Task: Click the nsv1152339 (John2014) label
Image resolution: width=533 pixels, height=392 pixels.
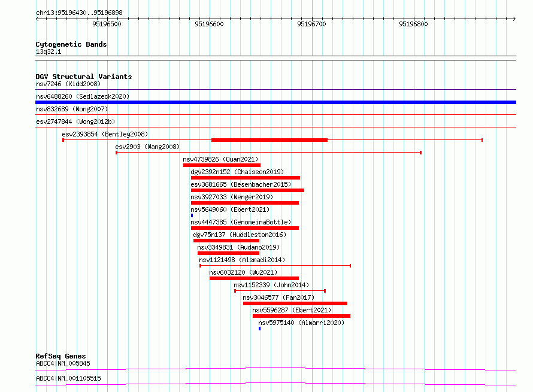Action: (271, 285)
